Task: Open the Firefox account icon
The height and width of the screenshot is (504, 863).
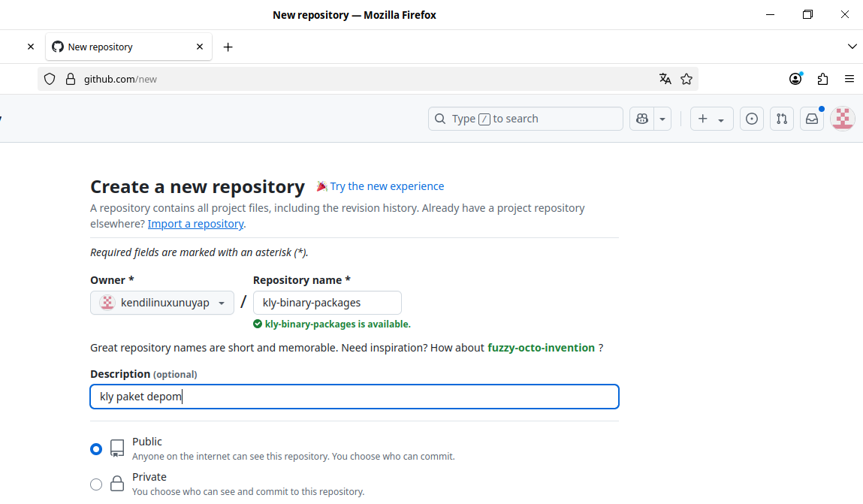Action: [795, 79]
